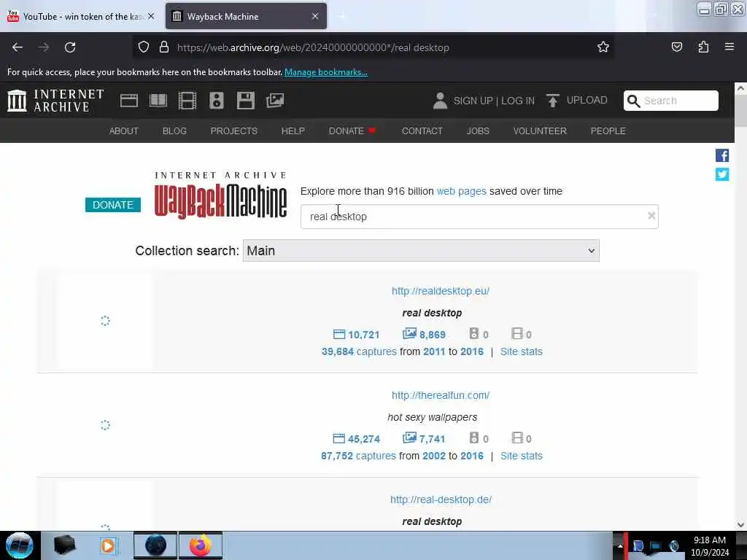Click the Wayback Machine logo

tap(220, 195)
